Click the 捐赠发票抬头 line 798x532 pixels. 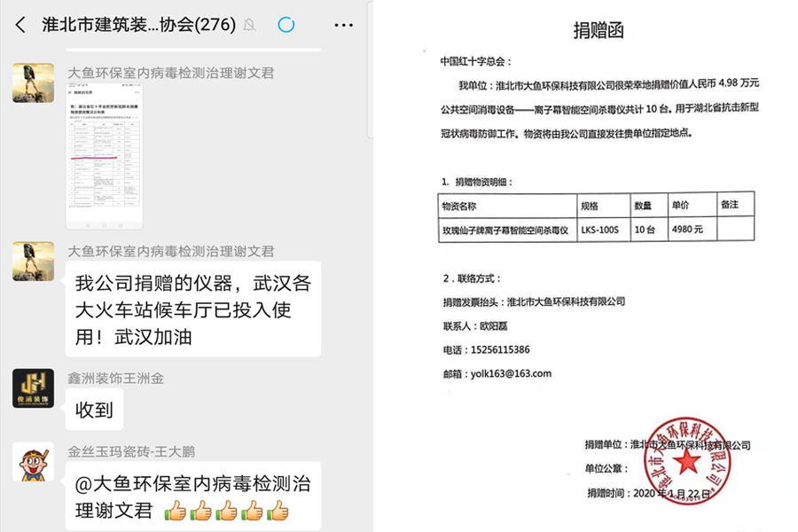click(x=534, y=301)
